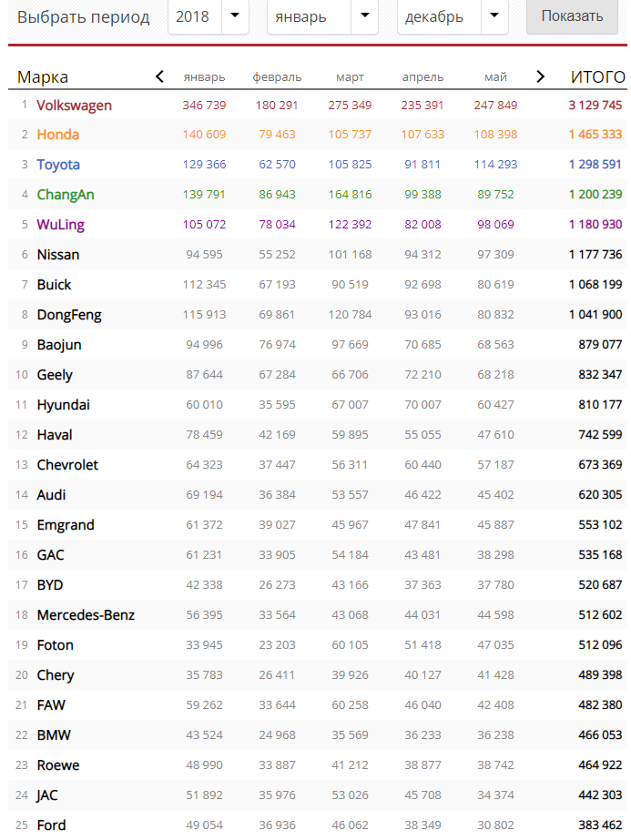The height and width of the screenshot is (840, 631).
Task: Expand the end month декабрь dropdown
Action: click(494, 15)
